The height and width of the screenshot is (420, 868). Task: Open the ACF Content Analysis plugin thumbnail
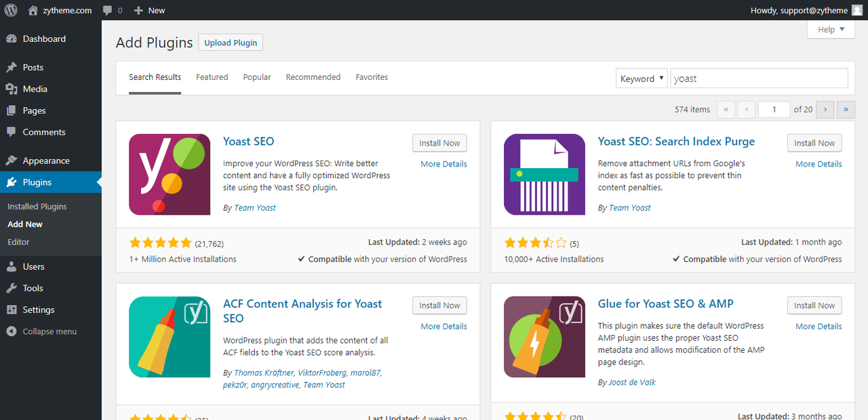[x=170, y=337]
